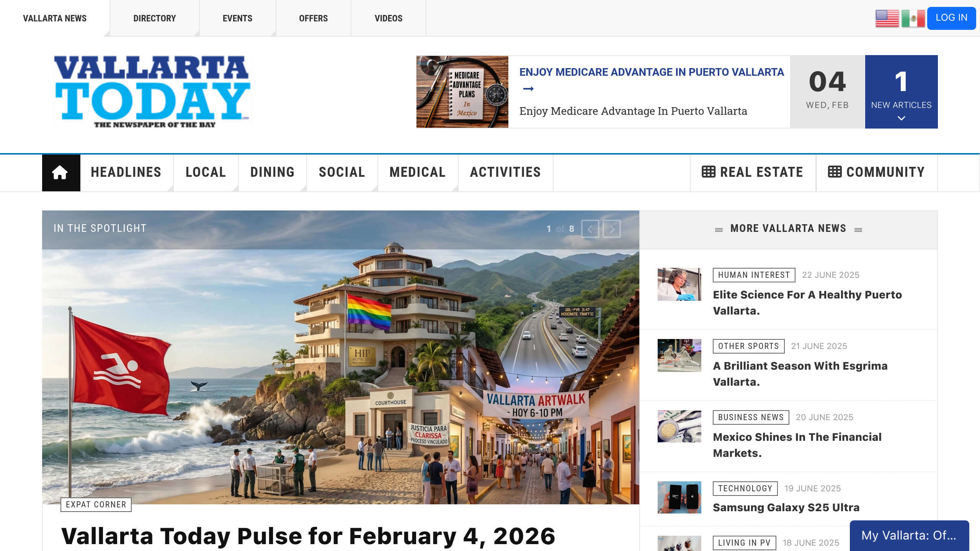Click the grid icon beside Real Estate
The width and height of the screenshot is (980, 551).
[x=708, y=172]
